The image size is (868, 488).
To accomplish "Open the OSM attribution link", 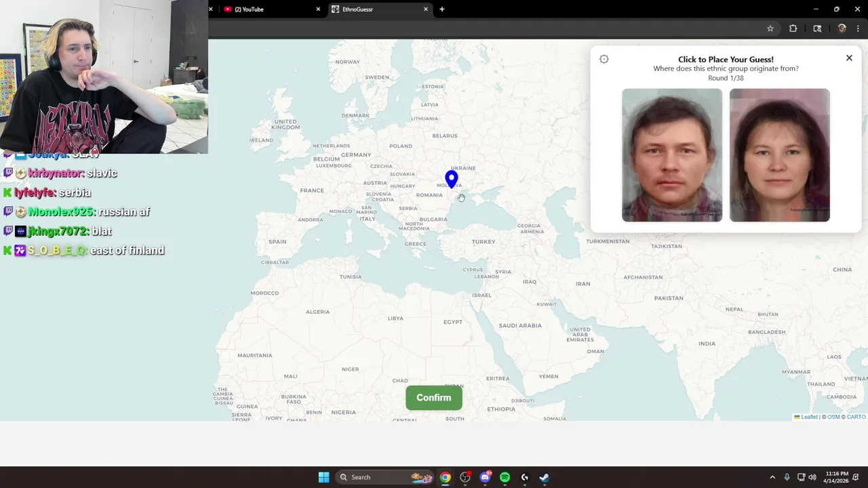I will 833,417.
